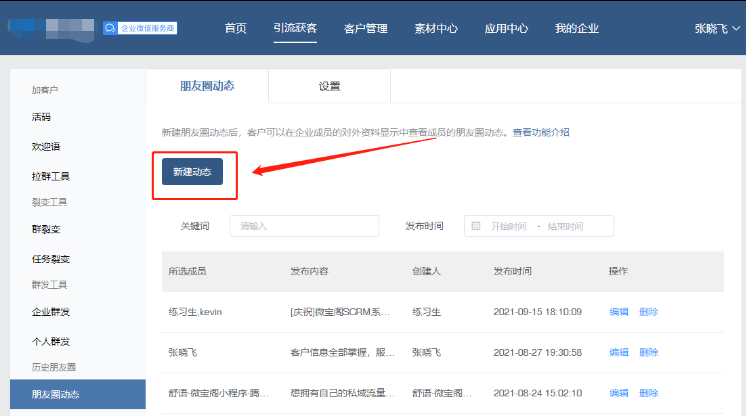Switch to the 设置 tab
The image size is (746, 416).
click(329, 87)
